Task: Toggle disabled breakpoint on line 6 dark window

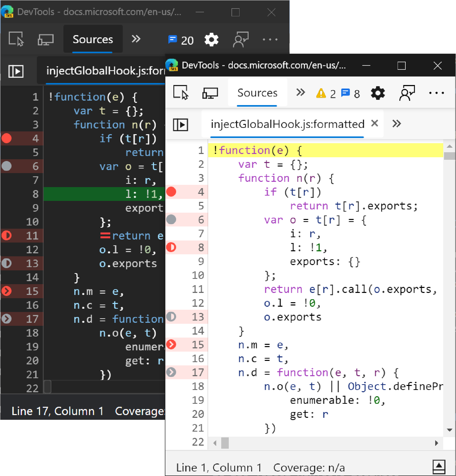Action: pos(7,166)
